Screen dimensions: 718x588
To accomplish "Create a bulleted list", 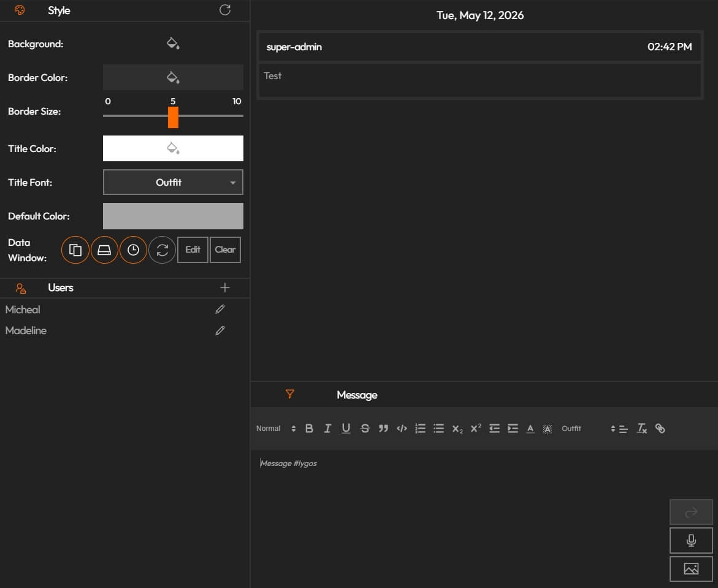I will pyautogui.click(x=438, y=429).
